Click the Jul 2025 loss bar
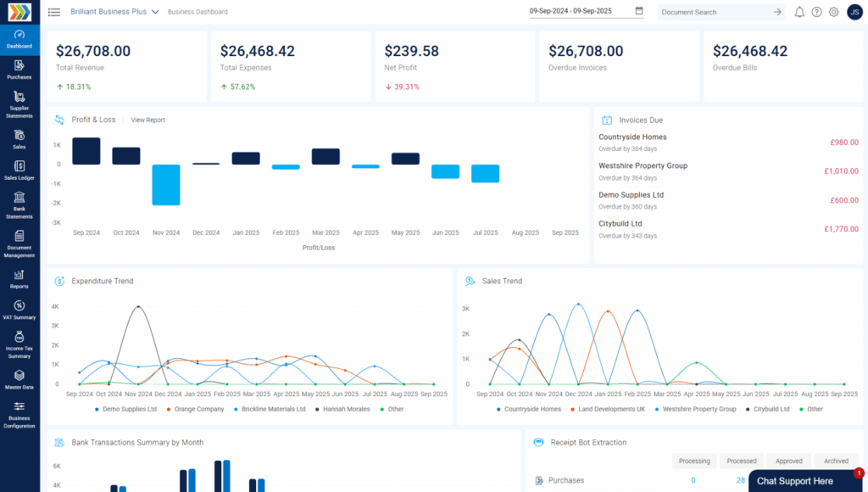 tap(486, 173)
